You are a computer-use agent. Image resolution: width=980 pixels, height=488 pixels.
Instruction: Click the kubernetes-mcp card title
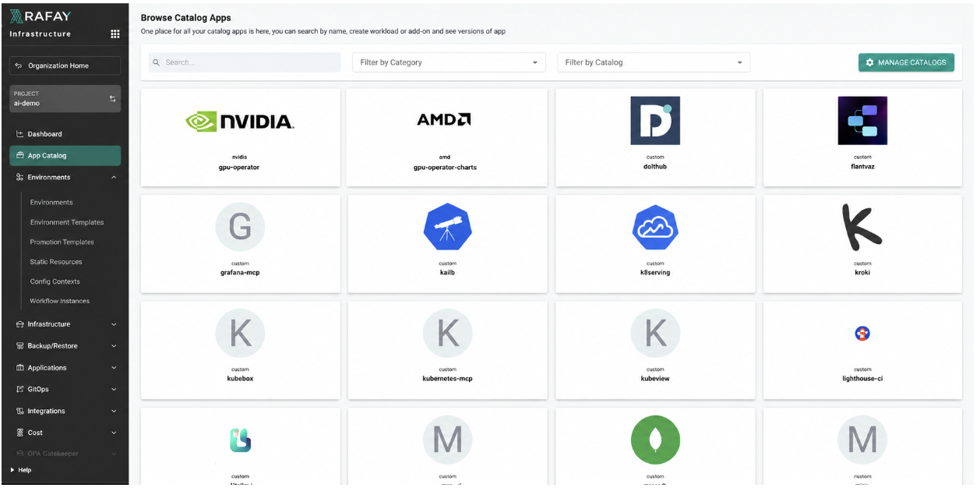448,379
